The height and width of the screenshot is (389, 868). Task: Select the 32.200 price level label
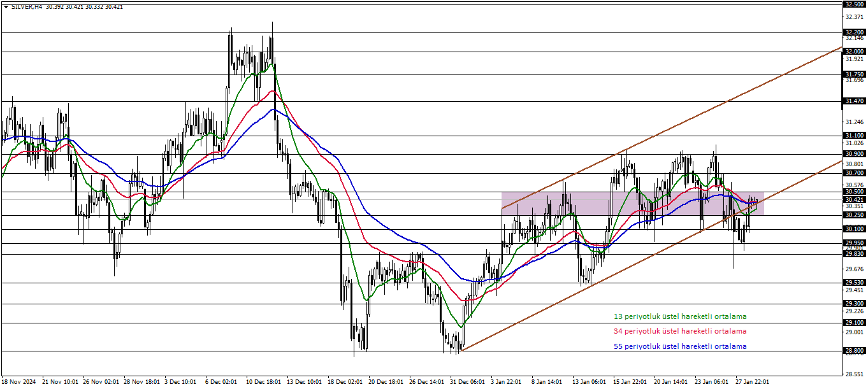coord(854,32)
